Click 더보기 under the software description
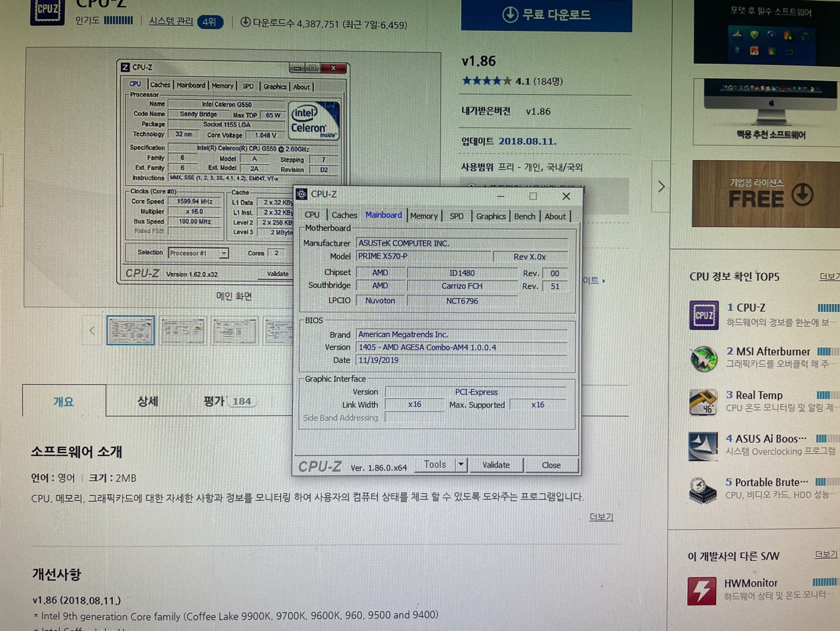The height and width of the screenshot is (631, 840). pos(601,517)
